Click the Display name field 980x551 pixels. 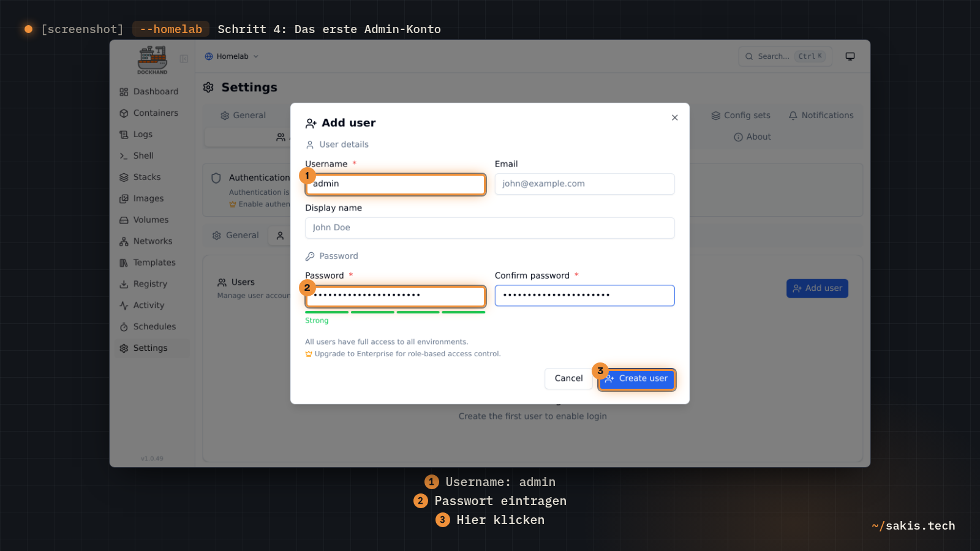click(x=490, y=228)
